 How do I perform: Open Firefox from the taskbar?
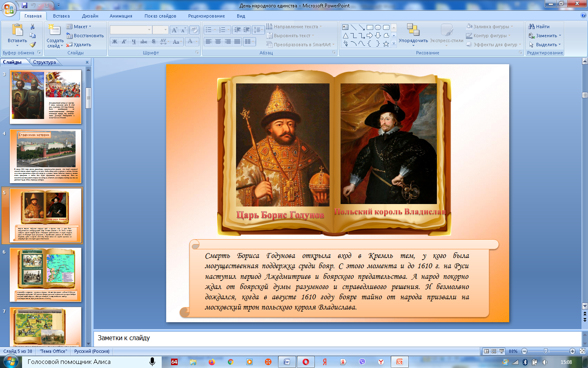[212, 362]
